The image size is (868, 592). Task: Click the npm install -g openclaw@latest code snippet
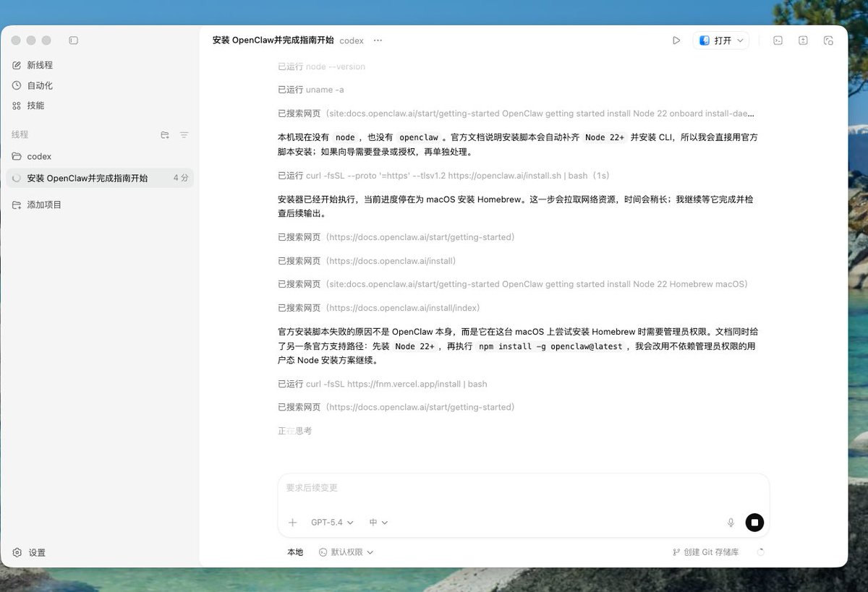click(x=550, y=346)
